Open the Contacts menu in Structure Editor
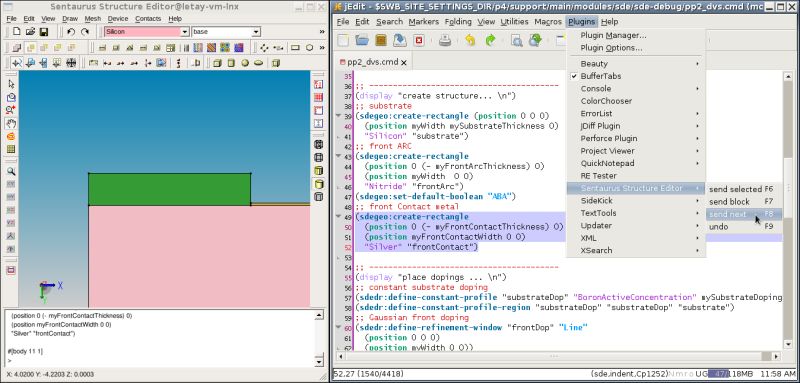Screen dimensions: 800x383 pos(148,18)
